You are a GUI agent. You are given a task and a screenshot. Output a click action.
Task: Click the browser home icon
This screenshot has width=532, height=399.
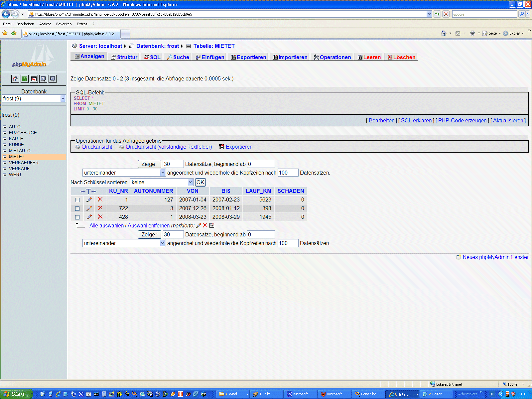click(444, 33)
